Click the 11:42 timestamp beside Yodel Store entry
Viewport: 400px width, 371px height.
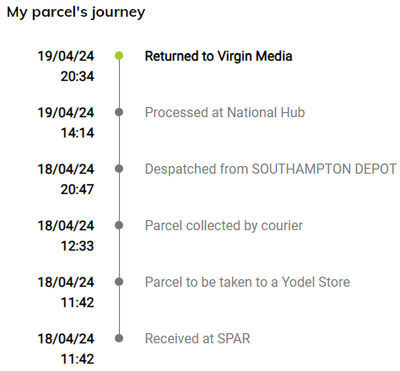click(x=77, y=303)
